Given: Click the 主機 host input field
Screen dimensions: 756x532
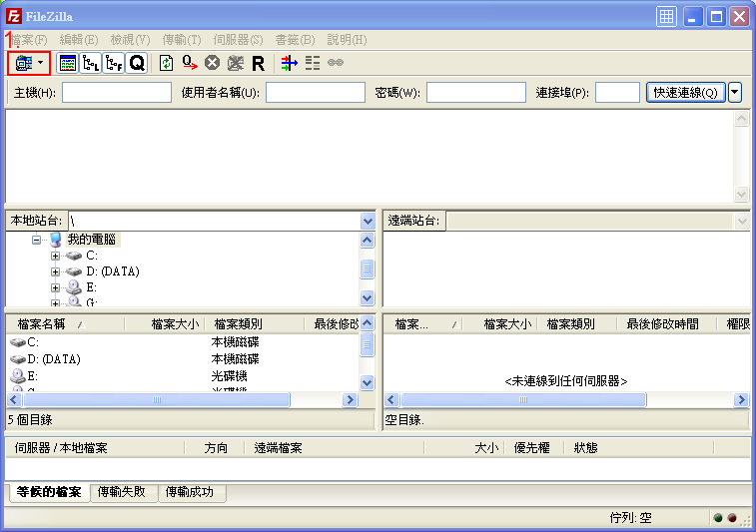Looking at the screenshot, I should (x=116, y=93).
